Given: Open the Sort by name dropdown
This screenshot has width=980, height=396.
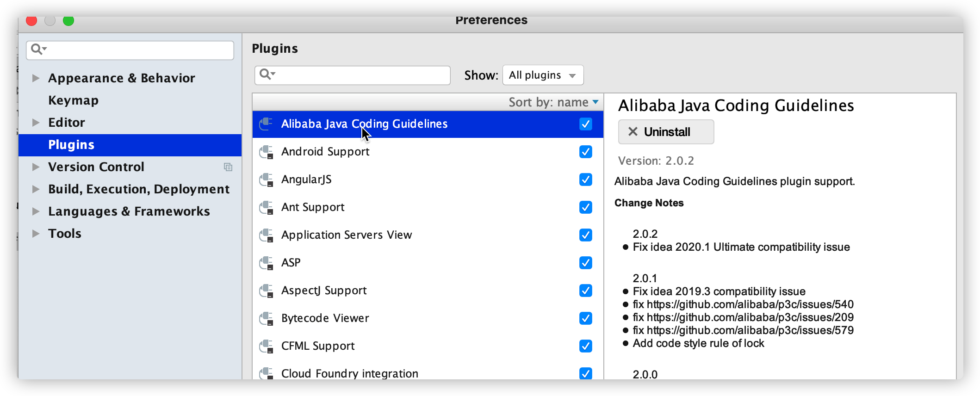Looking at the screenshot, I should coord(553,102).
